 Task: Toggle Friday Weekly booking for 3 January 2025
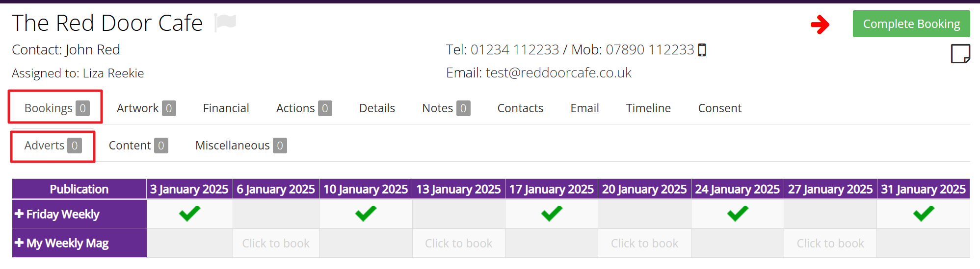point(189,214)
